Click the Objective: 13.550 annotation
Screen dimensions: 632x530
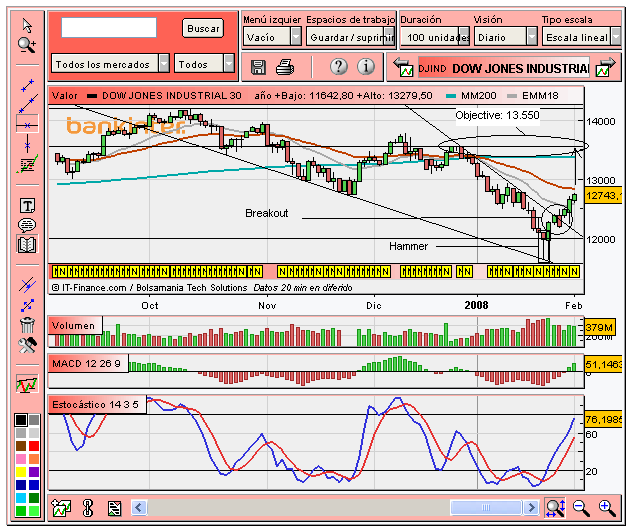(x=497, y=115)
